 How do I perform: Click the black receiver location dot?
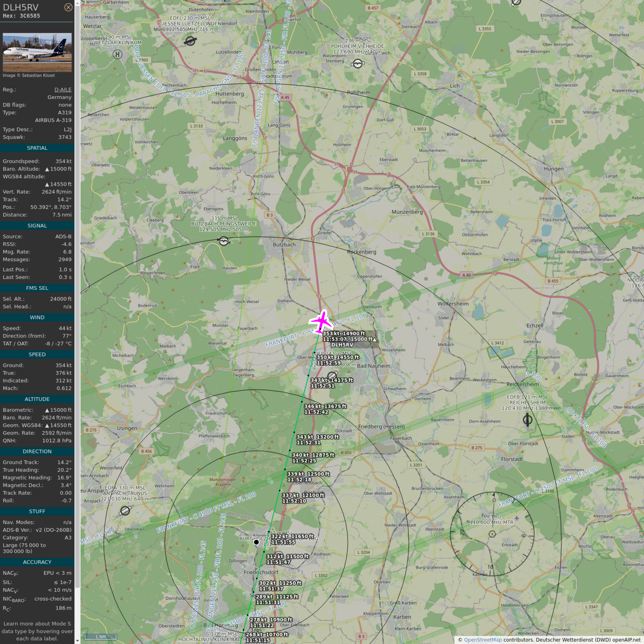[x=256, y=542]
